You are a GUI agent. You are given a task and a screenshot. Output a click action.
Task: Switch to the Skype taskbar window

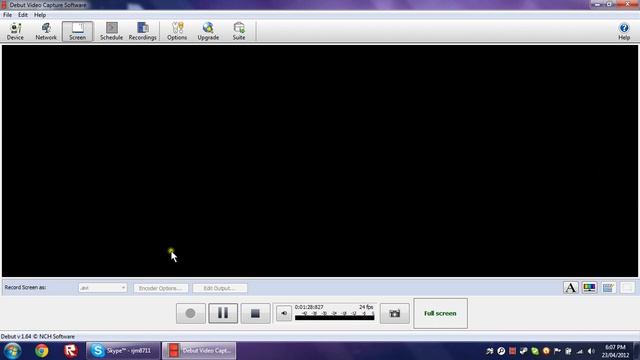(x=123, y=351)
